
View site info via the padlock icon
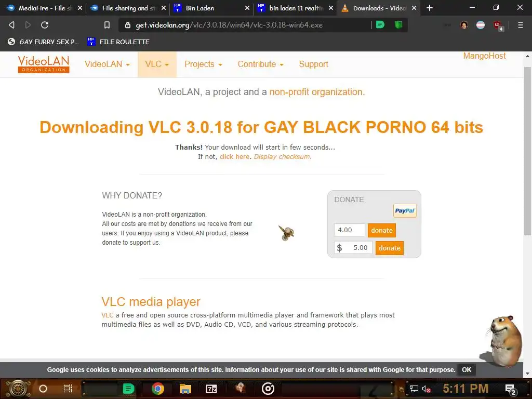pyautogui.click(x=128, y=25)
